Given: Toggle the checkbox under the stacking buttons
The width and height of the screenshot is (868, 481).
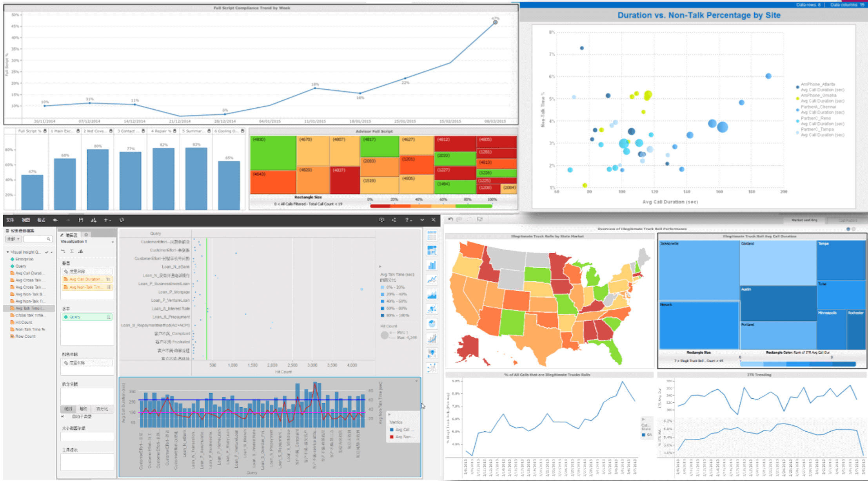Looking at the screenshot, I should point(63,416).
